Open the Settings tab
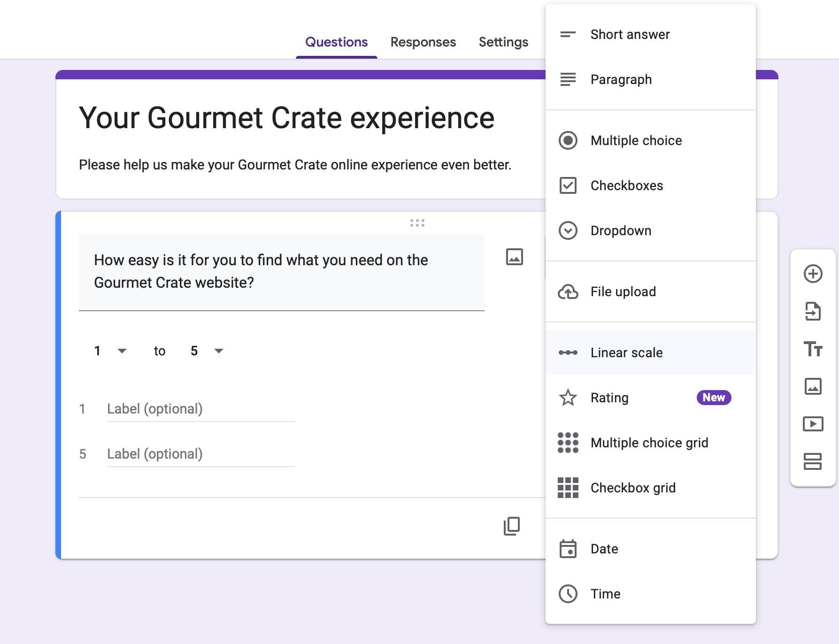The width and height of the screenshot is (839, 644). [503, 42]
